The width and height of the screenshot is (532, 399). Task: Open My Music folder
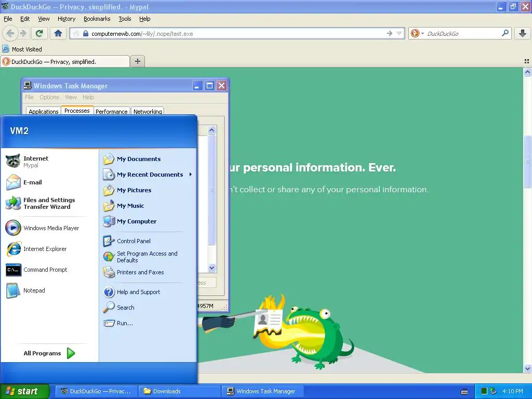click(x=148, y=206)
